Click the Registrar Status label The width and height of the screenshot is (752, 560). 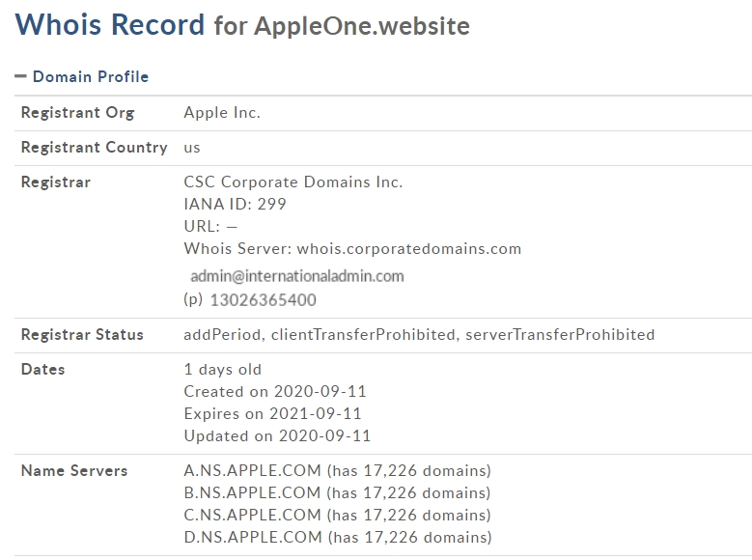coord(82,334)
